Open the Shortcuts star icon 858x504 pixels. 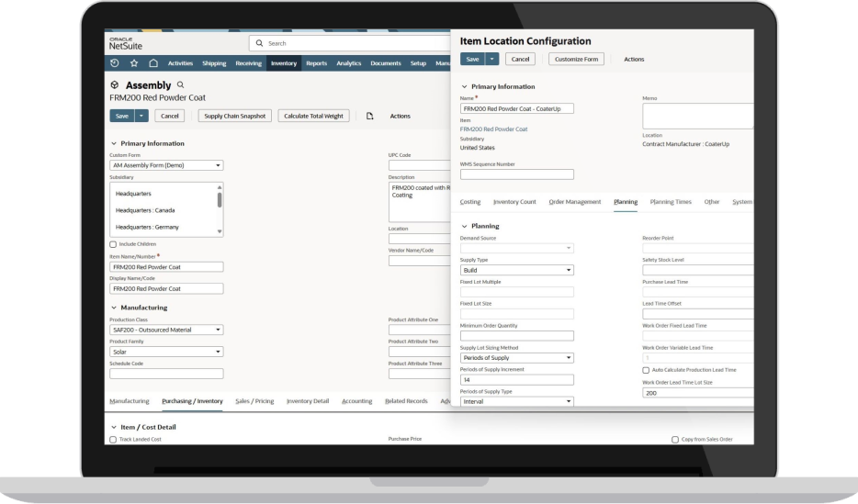pyautogui.click(x=134, y=63)
